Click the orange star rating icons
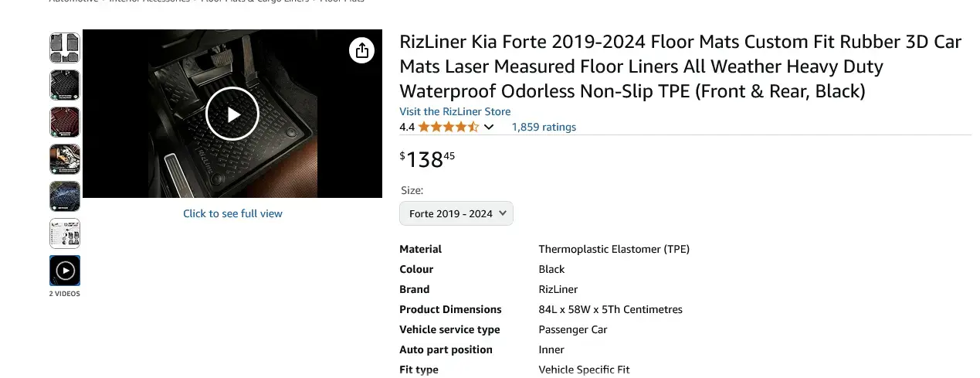The height and width of the screenshot is (378, 980). [x=449, y=127]
